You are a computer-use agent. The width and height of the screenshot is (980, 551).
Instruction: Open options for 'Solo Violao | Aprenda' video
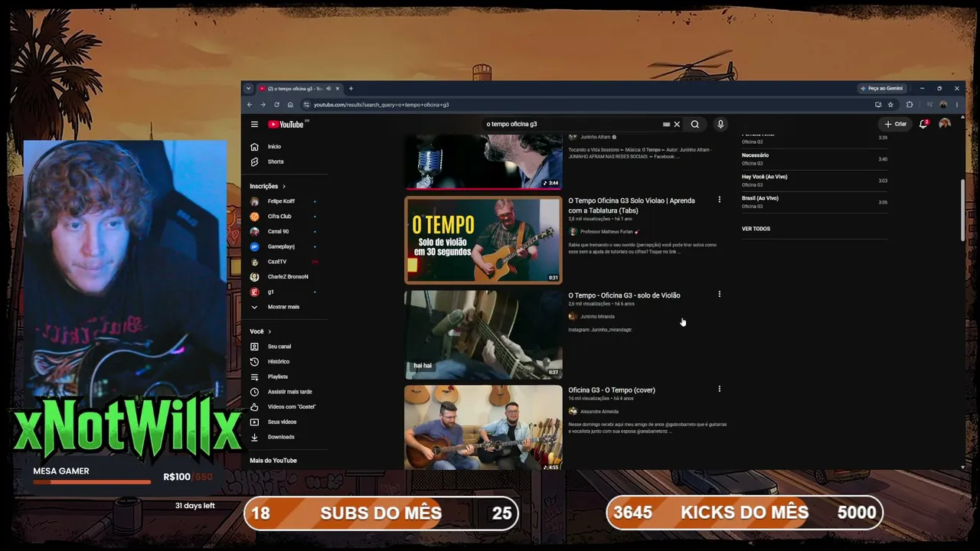point(719,200)
